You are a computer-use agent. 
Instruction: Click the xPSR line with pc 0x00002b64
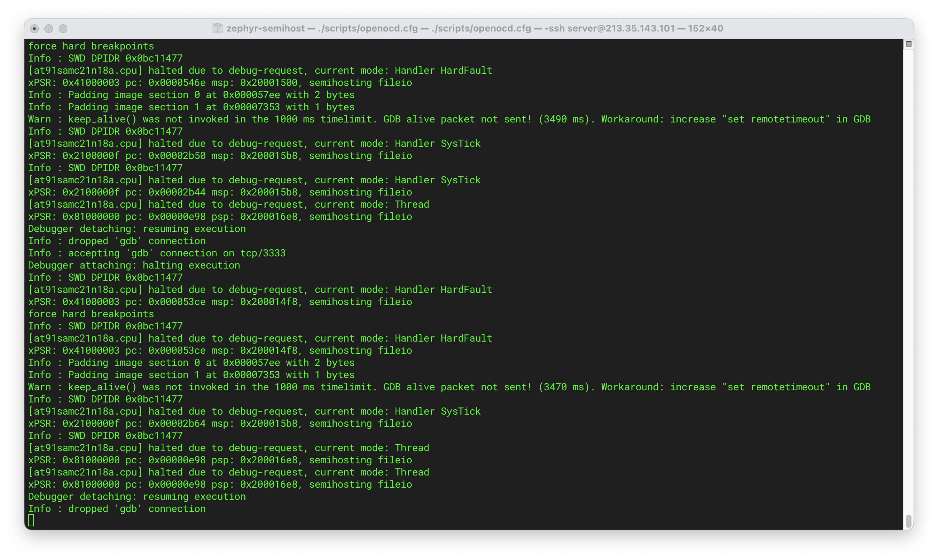tap(220, 424)
